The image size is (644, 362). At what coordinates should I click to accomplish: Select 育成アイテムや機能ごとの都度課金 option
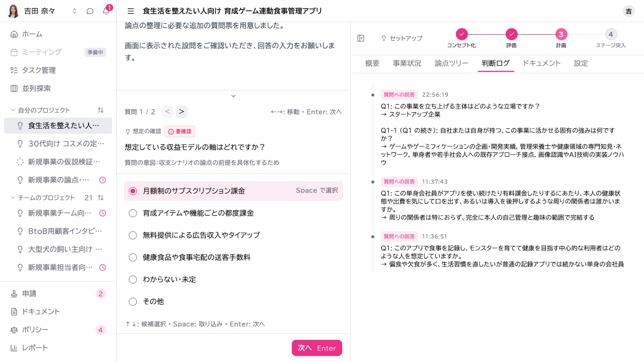(233, 213)
